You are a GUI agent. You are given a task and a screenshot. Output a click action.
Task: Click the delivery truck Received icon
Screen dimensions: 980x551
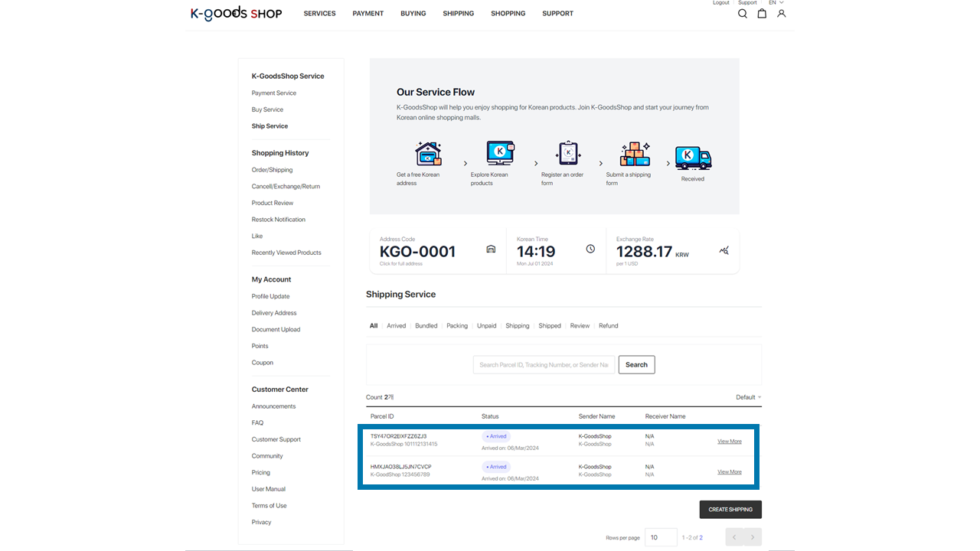[x=692, y=158]
